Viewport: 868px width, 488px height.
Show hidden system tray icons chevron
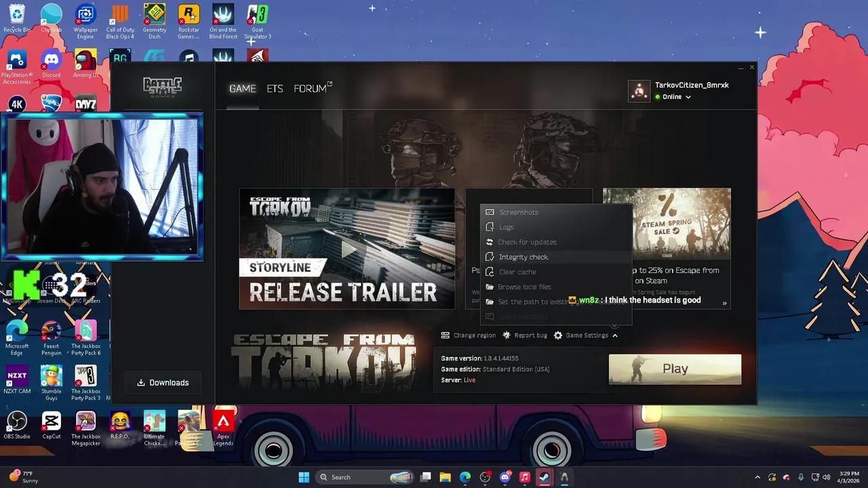(757, 477)
